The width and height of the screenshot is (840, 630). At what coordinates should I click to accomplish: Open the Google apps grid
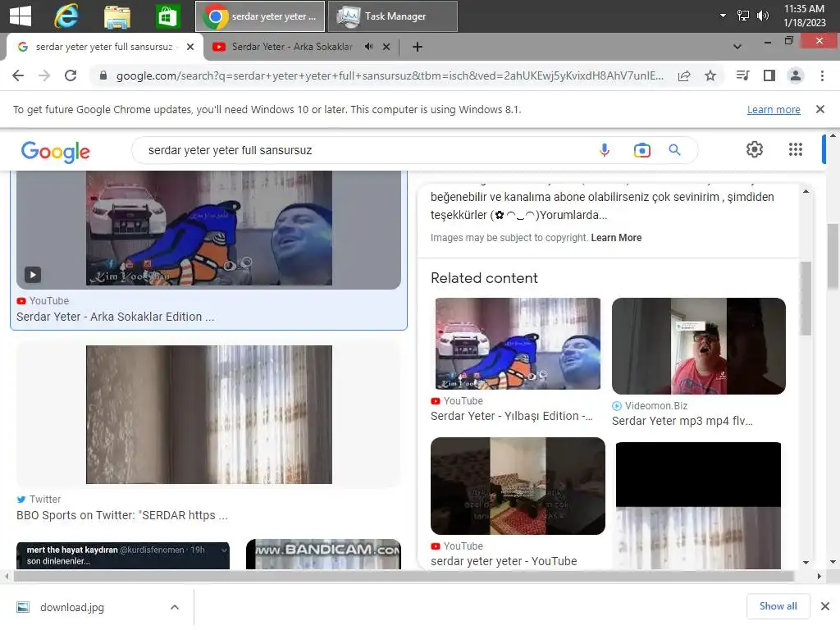(x=796, y=149)
